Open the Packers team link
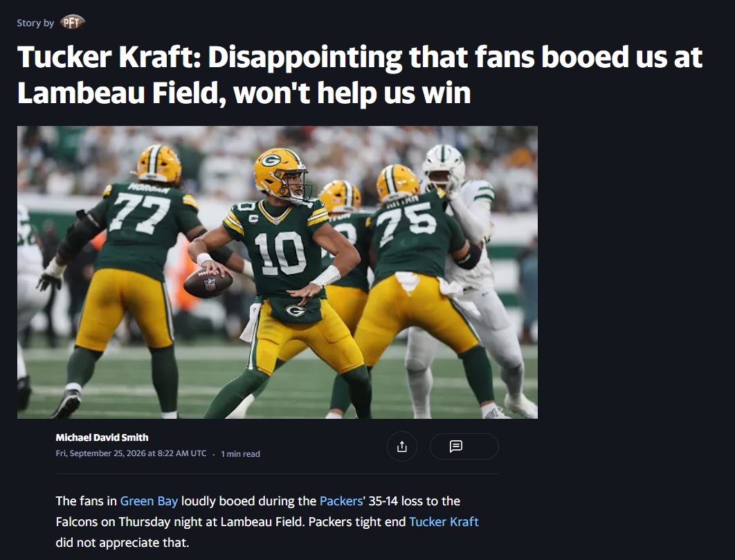The height and width of the screenshot is (560, 735). (341, 501)
